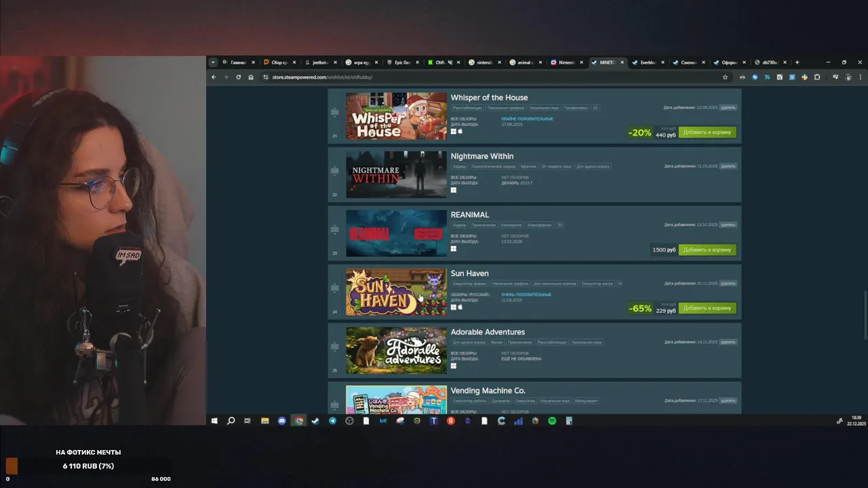Click the Nightmare Within capsule image
Image resolution: width=868 pixels, height=488 pixels.
pos(396,175)
